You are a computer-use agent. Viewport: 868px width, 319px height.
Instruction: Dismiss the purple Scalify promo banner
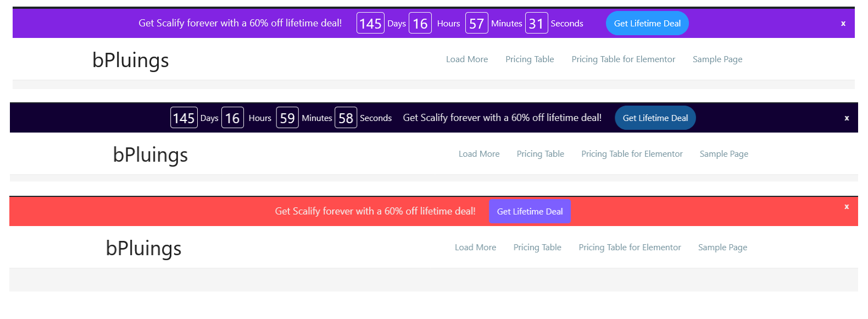[x=843, y=23]
